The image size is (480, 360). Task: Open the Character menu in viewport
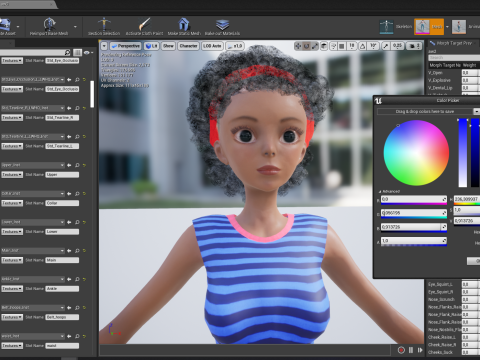(x=188, y=46)
